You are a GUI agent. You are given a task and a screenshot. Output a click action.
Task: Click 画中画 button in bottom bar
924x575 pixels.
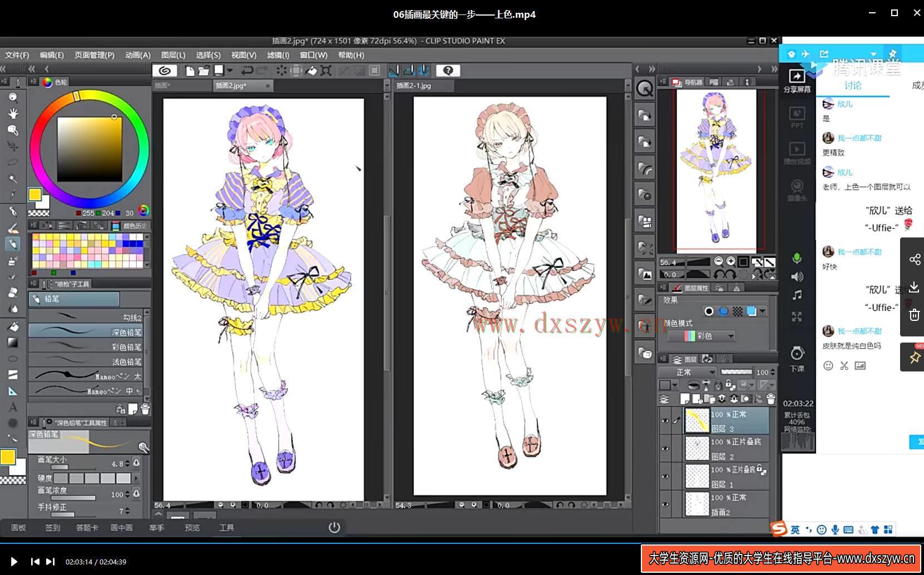click(x=121, y=528)
